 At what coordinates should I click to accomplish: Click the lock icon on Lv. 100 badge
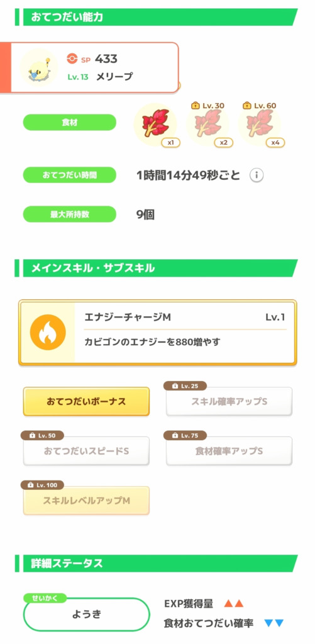[30, 485]
